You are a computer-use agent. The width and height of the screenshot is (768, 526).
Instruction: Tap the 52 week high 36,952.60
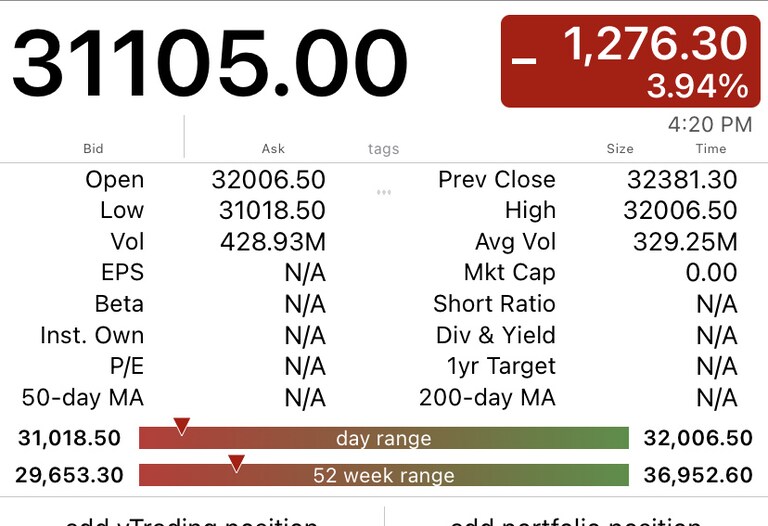pyautogui.click(x=698, y=475)
